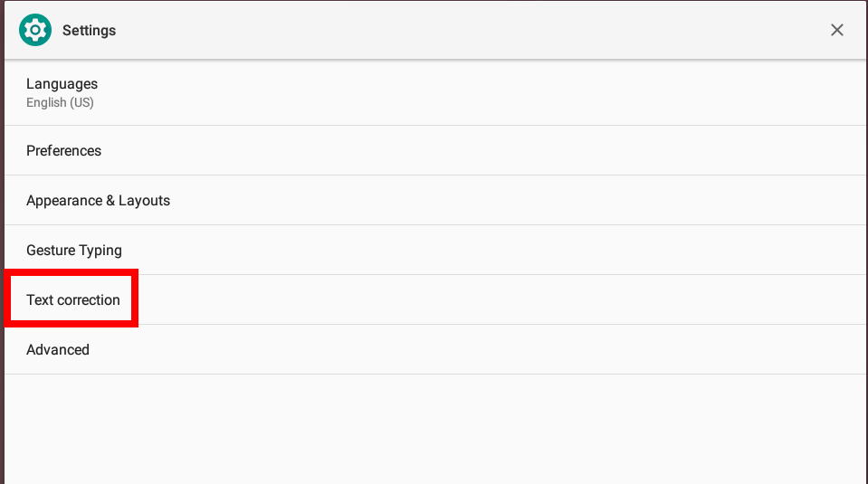Screen dimensions: 868x484
Task: Dismiss the settings dialog via close icon
Action: [836, 30]
